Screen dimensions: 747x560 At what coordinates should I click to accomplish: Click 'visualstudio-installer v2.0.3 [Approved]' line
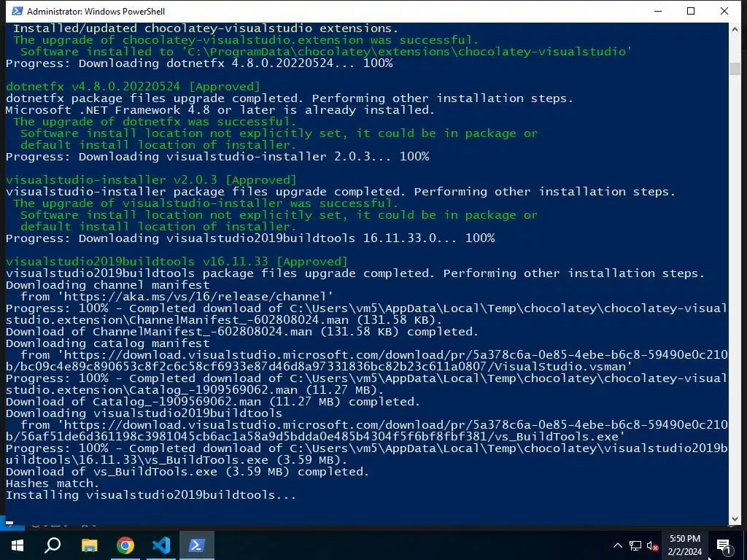(151, 180)
